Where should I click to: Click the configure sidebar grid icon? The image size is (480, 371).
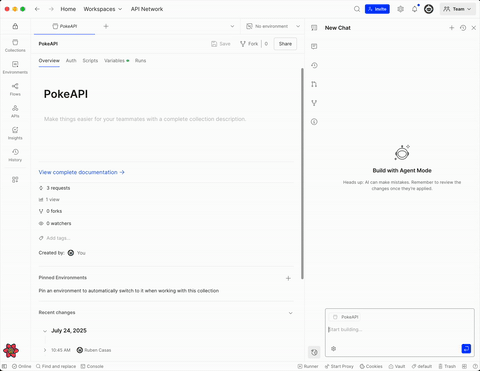(x=15, y=180)
